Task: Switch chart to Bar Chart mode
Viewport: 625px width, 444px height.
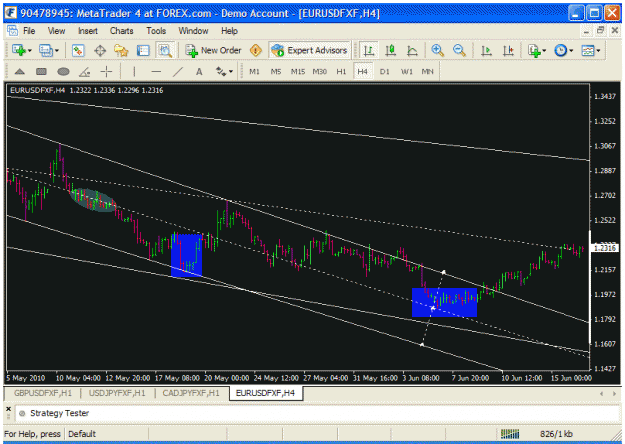Action: click(369, 51)
